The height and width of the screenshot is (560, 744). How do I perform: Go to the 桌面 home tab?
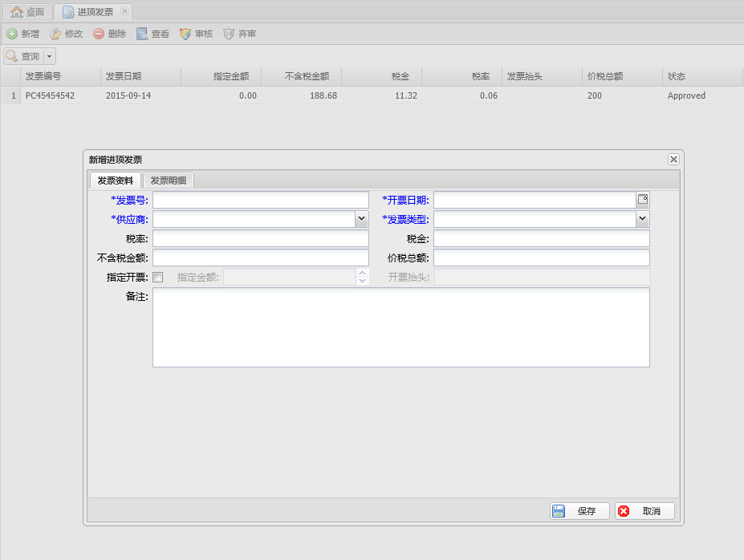(28, 12)
